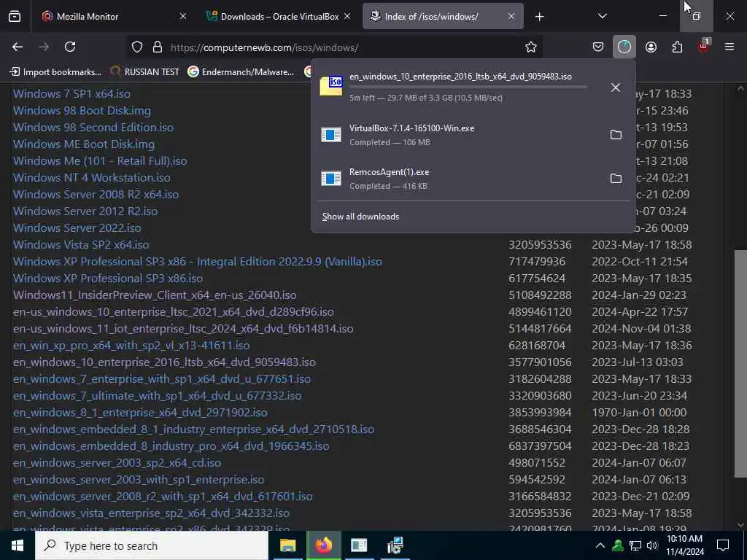Save the page to Pocket

[x=598, y=47]
